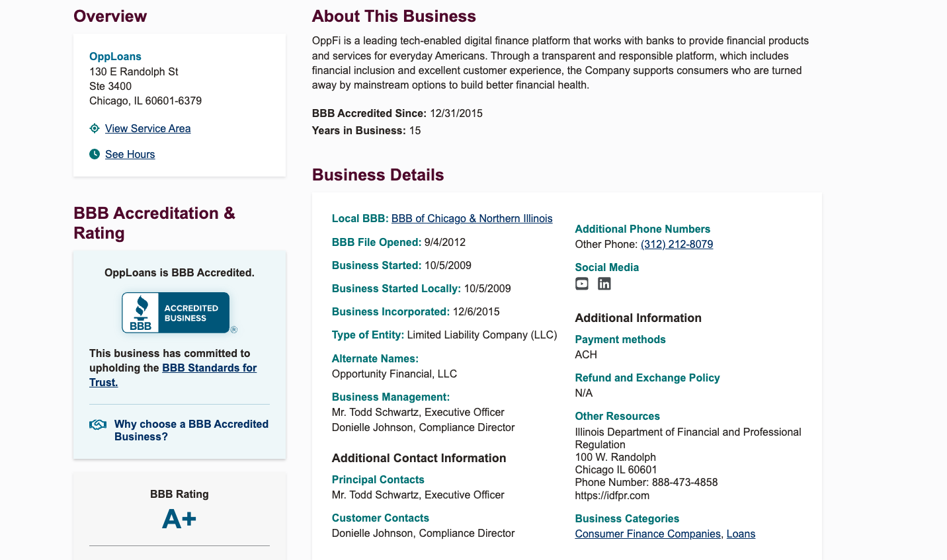Open the View Service Area link
Viewport: 947px width, 560px height.
pos(147,128)
